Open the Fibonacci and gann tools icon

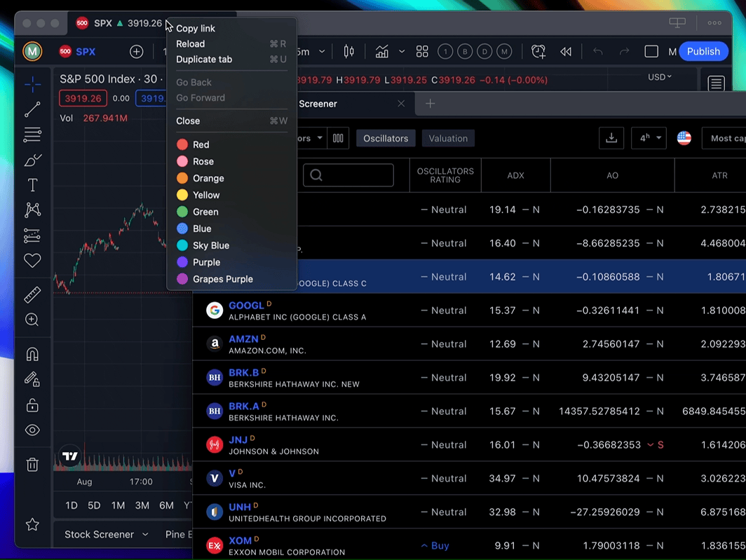(32, 135)
